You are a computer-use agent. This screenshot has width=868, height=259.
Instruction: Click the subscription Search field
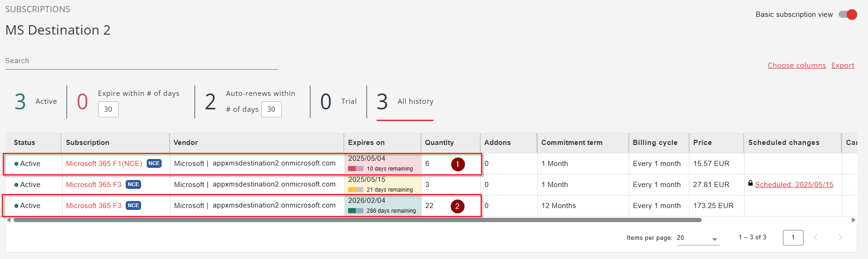click(x=141, y=61)
